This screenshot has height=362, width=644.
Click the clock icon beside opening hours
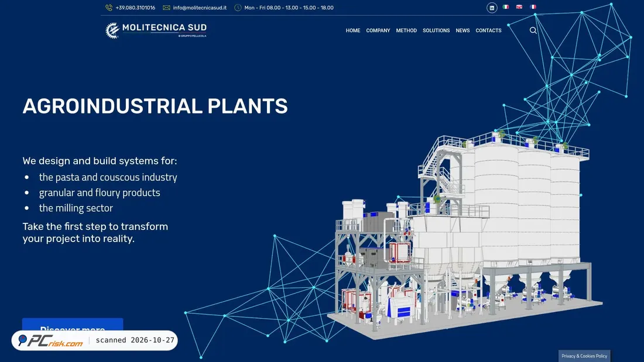[x=238, y=8]
